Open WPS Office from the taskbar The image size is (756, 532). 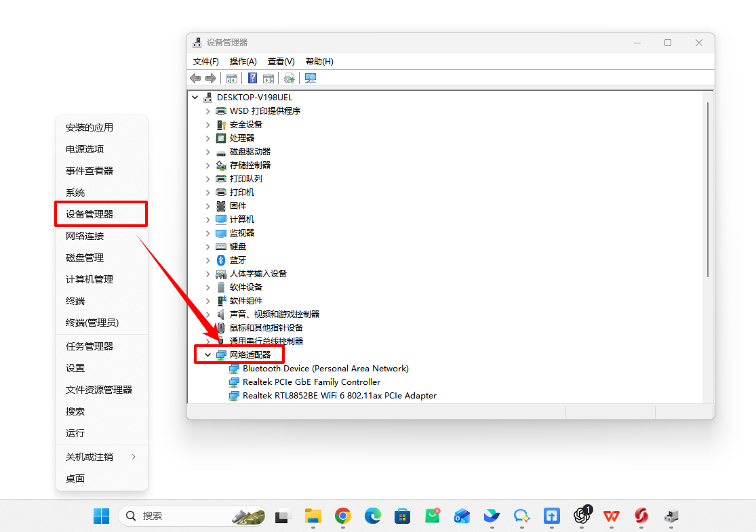(612, 516)
